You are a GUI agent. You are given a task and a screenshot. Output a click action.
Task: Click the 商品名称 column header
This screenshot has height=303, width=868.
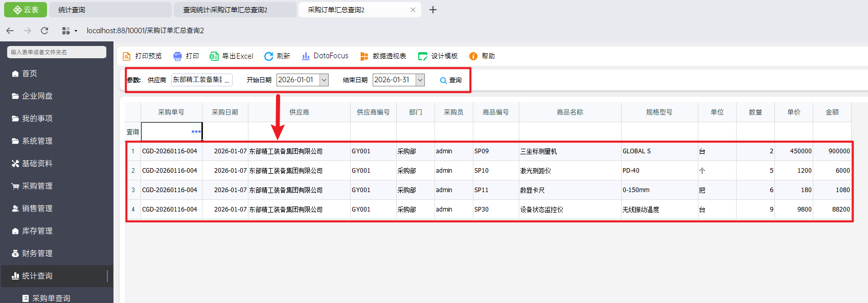pos(570,112)
